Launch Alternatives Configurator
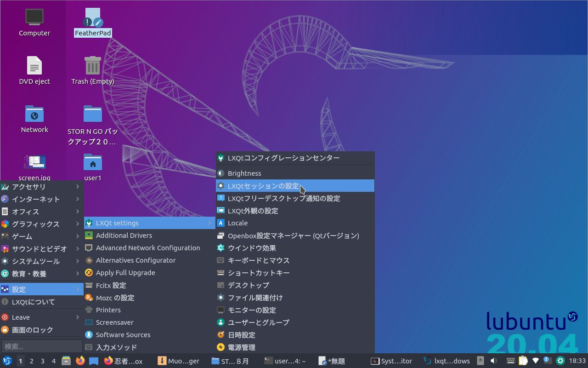This screenshot has height=368, width=588. click(x=150, y=260)
